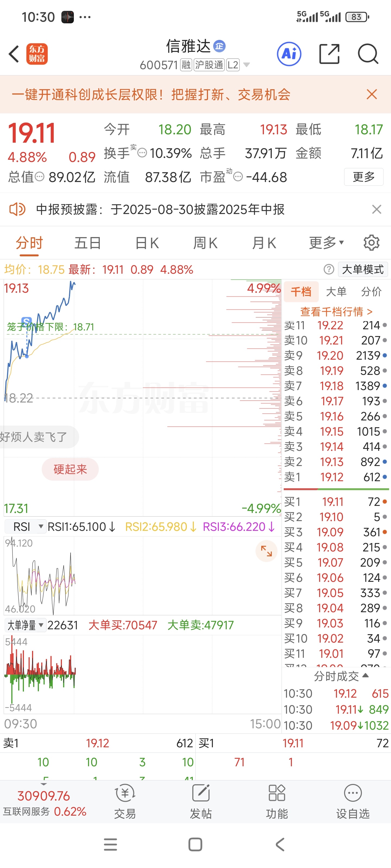Screen dimensions: 391x868
Task: Tap the share icon in header
Action: 329,54
